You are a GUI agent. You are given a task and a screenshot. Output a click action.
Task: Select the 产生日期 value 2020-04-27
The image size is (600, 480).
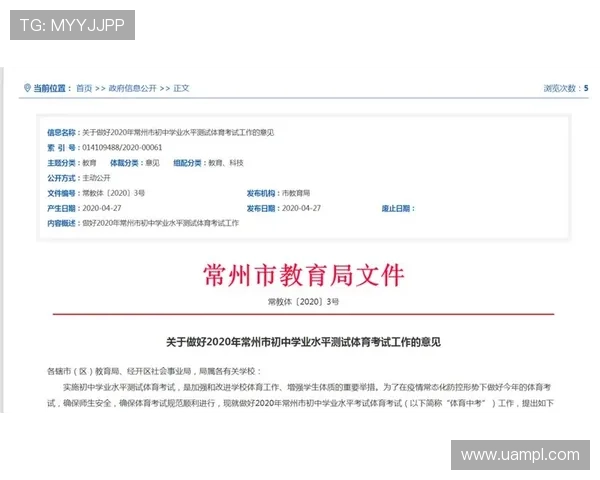coord(102,208)
